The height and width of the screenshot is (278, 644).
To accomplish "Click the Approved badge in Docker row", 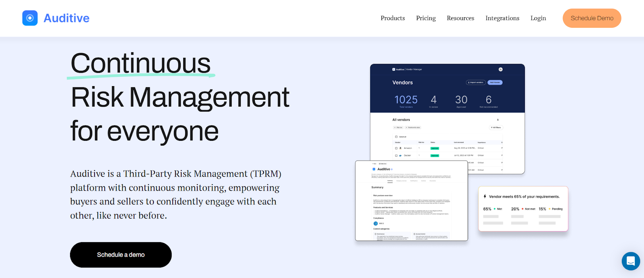I will pyautogui.click(x=435, y=156).
